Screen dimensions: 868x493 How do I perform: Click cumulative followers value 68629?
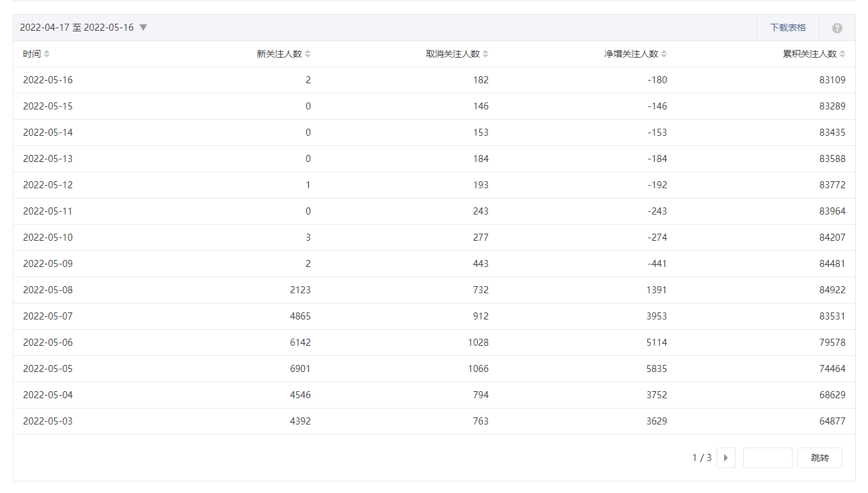(x=832, y=395)
